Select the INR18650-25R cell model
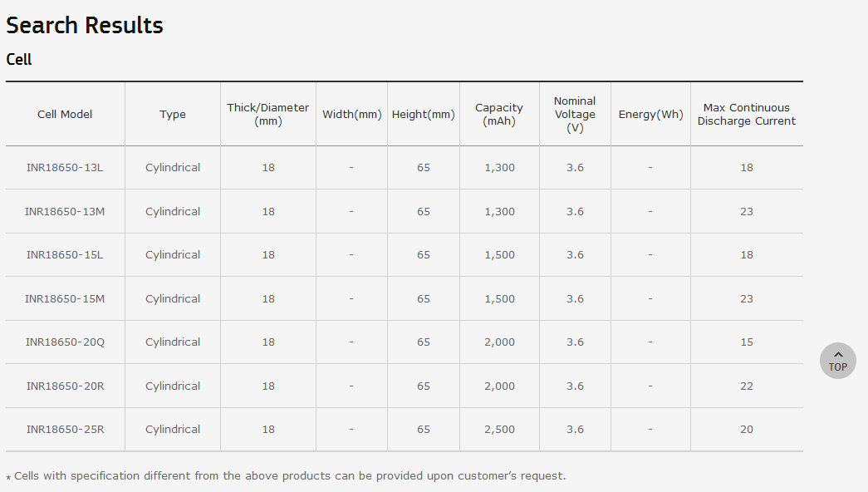 click(x=65, y=430)
